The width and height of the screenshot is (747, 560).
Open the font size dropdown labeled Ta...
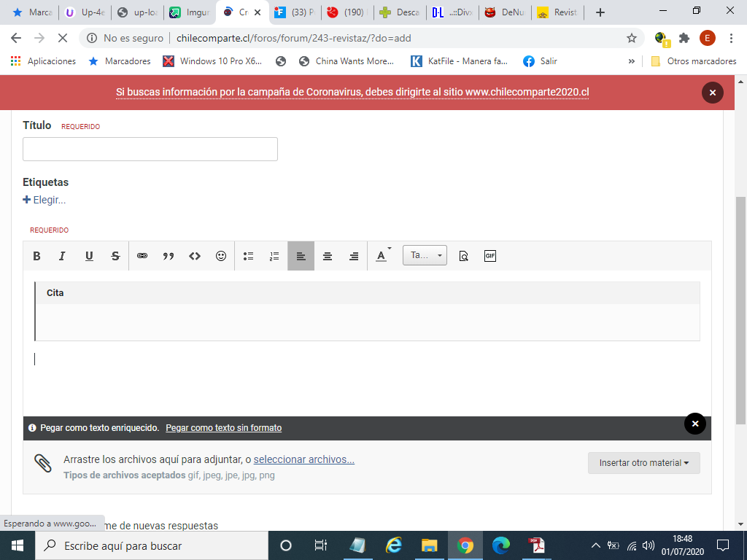pos(425,255)
